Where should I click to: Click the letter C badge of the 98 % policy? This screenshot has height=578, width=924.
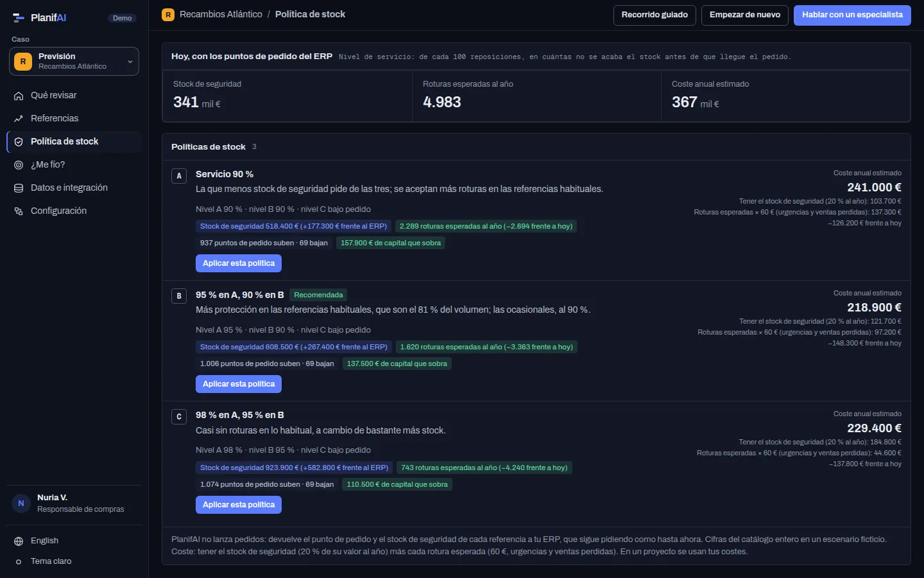pyautogui.click(x=179, y=417)
